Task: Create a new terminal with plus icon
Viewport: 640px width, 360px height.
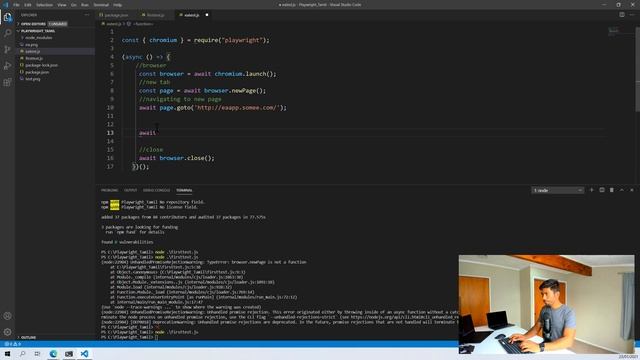Action: click(x=591, y=190)
